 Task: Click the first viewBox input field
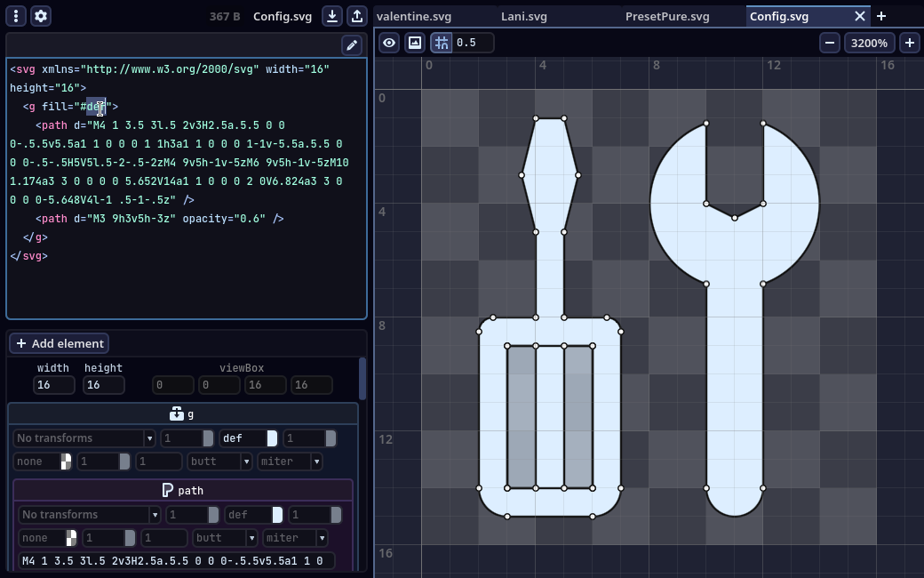[x=173, y=385]
